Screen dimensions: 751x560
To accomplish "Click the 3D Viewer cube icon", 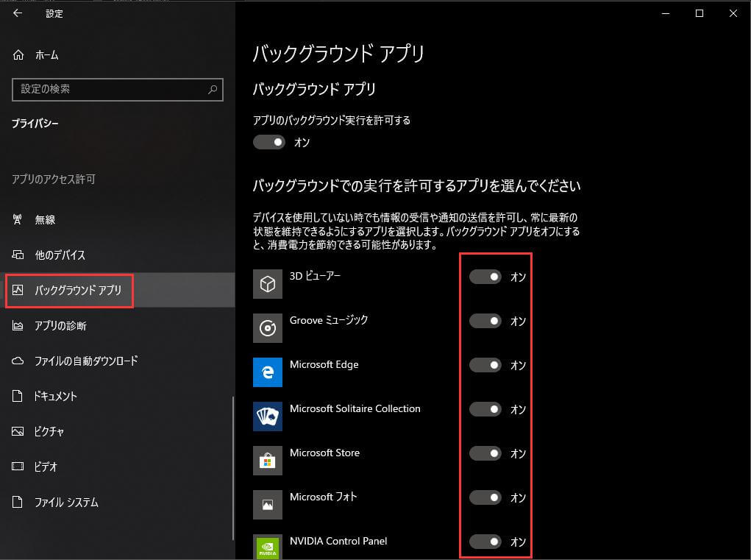I will (x=268, y=284).
